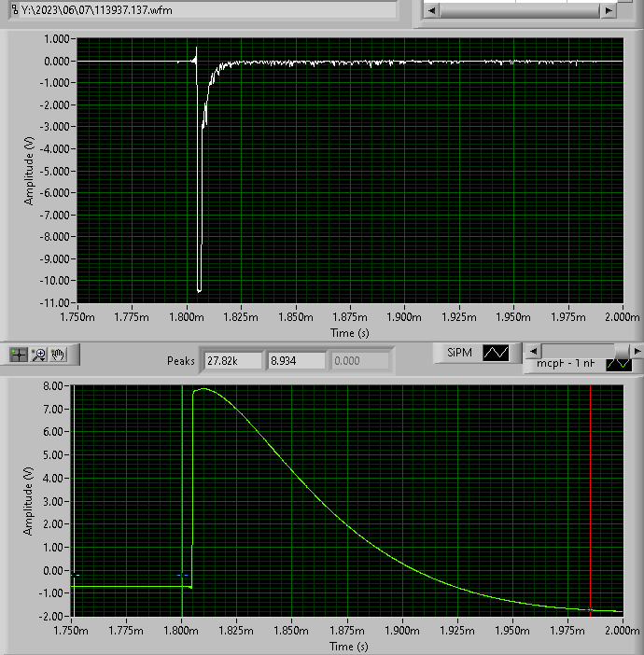Click the 1.000 maximum label on upper Y axis
This screenshot has width=644, height=655.
click(x=57, y=39)
